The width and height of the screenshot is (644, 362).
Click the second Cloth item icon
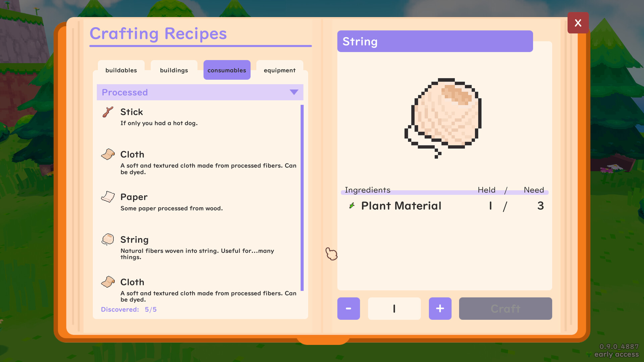[x=108, y=282]
